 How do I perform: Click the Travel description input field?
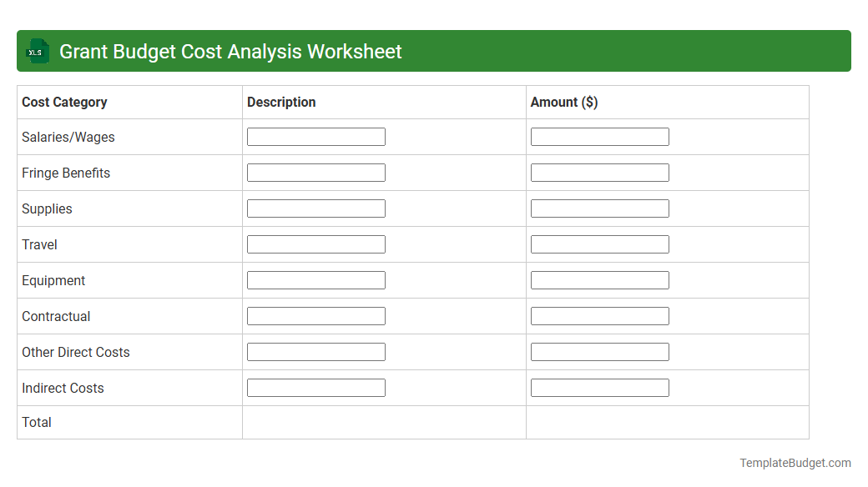[315, 243]
